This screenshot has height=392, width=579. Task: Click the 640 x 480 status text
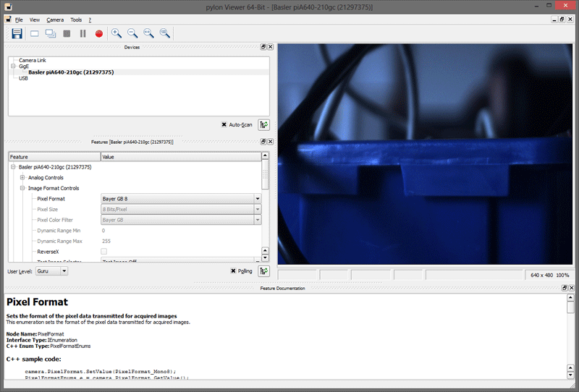point(541,275)
